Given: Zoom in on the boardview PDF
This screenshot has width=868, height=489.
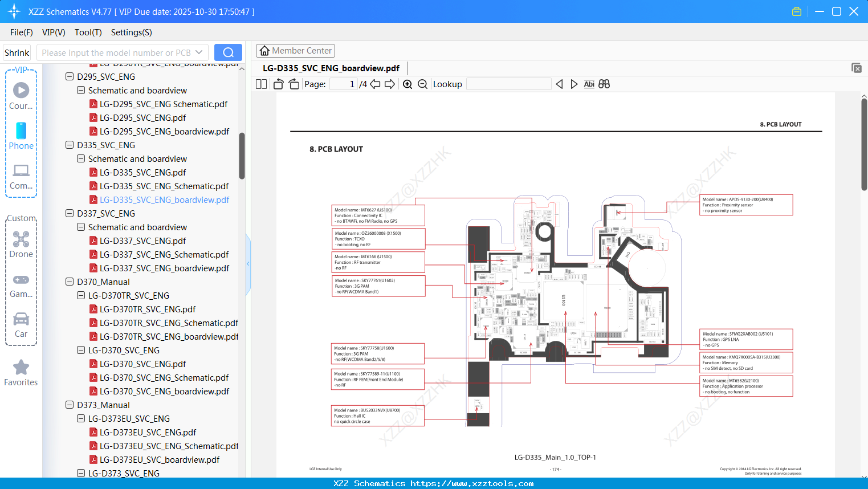Looking at the screenshot, I should 407,84.
